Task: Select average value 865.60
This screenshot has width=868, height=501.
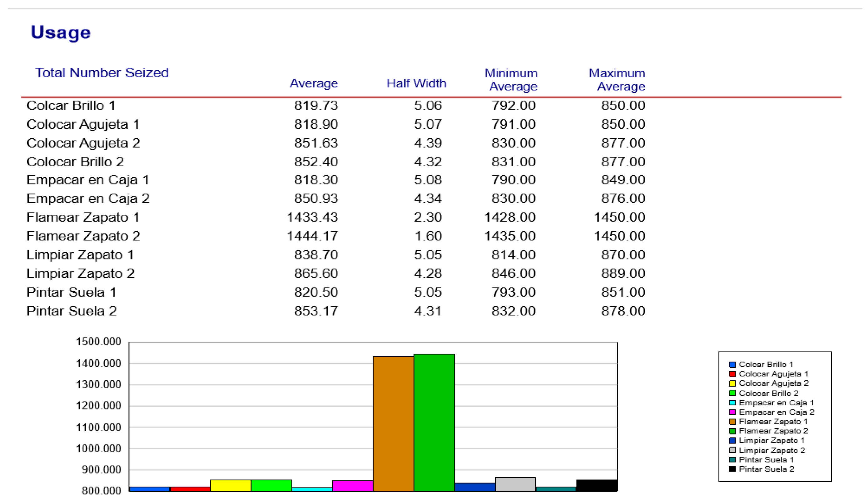Action: pos(316,273)
